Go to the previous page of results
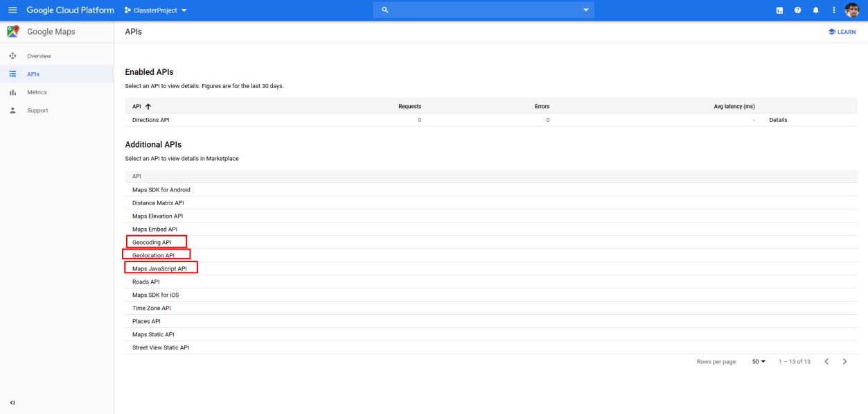 point(826,361)
